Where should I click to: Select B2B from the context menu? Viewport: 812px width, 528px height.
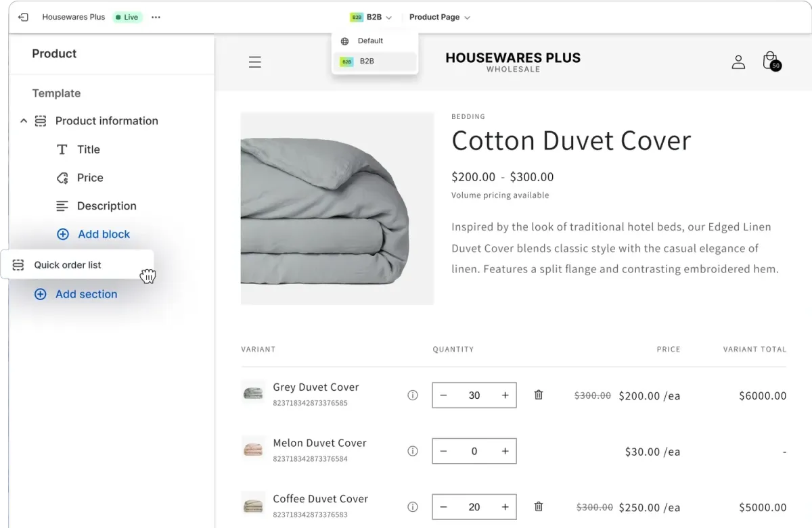coord(375,62)
